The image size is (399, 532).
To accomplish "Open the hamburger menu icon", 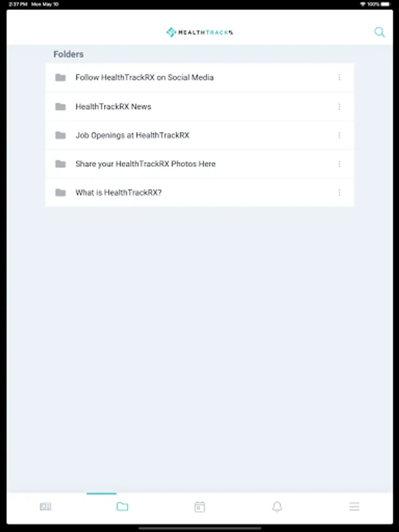I will pos(354,507).
